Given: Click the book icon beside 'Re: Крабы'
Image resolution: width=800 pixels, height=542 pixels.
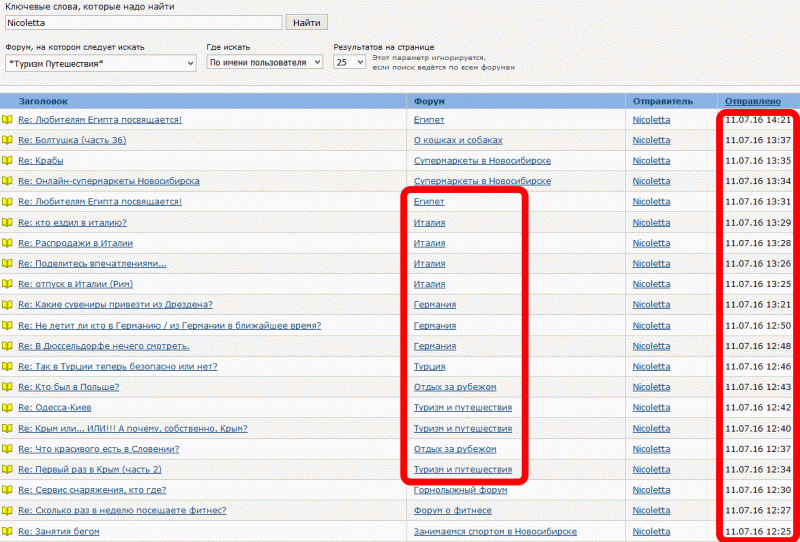Looking at the screenshot, I should [x=8, y=161].
